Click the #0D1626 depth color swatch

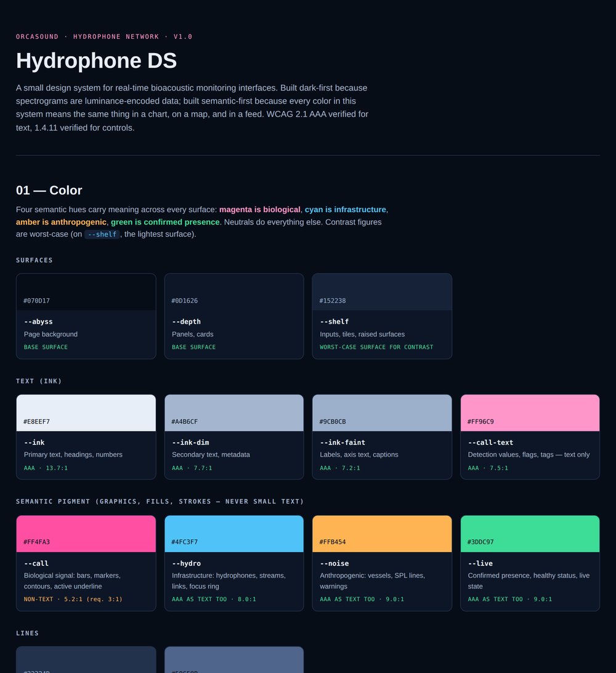point(234,292)
